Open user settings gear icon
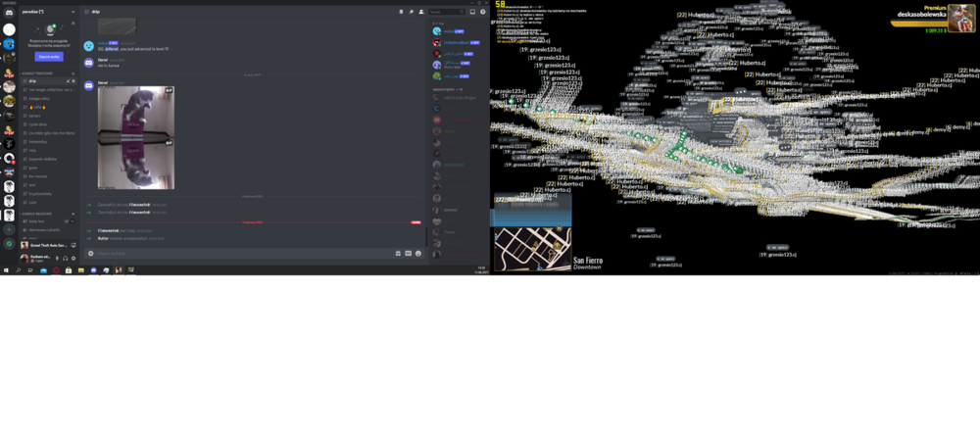980x436 pixels. coord(73,258)
